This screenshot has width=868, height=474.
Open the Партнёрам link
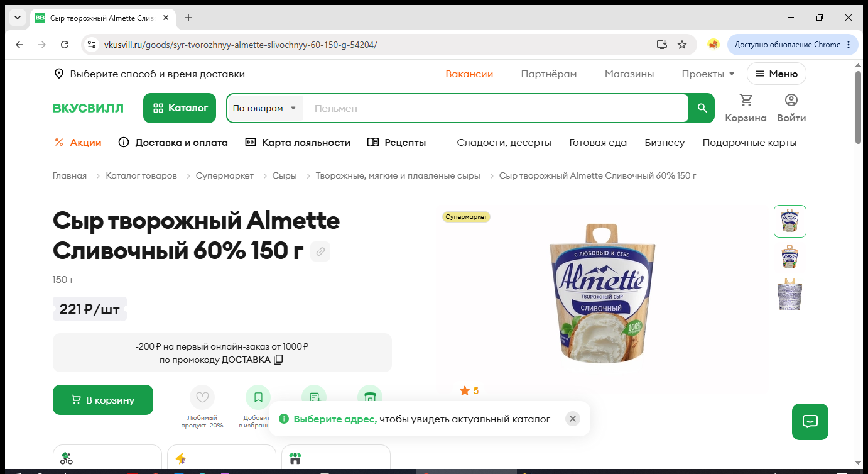tap(549, 74)
